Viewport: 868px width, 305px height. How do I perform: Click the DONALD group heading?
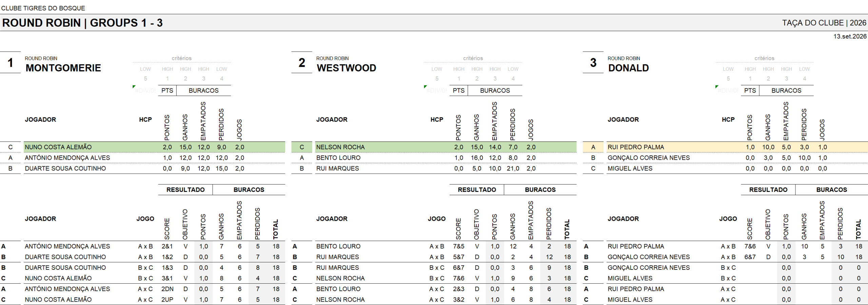click(x=628, y=68)
